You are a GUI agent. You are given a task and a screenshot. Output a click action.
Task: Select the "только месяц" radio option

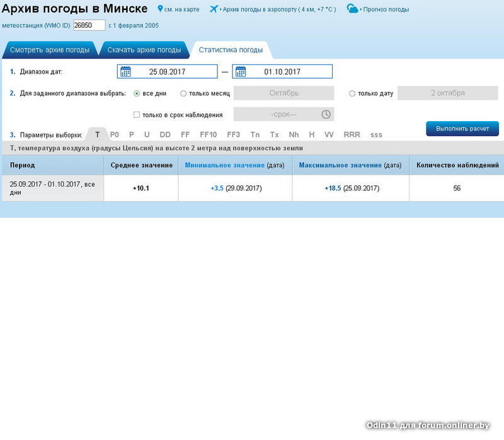pos(183,93)
